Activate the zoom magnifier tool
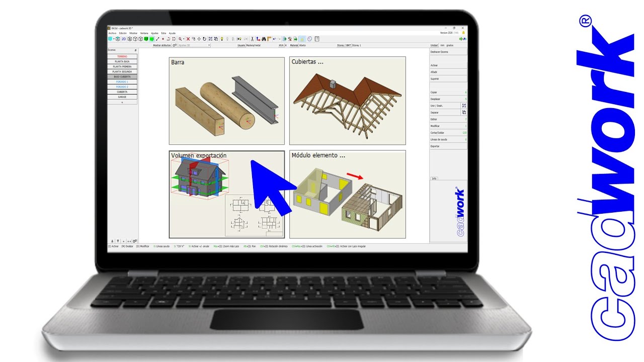 point(180,39)
